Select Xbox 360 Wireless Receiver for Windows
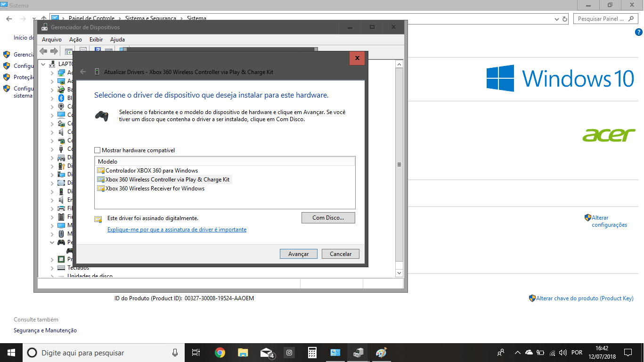644x362 pixels. coord(155,189)
